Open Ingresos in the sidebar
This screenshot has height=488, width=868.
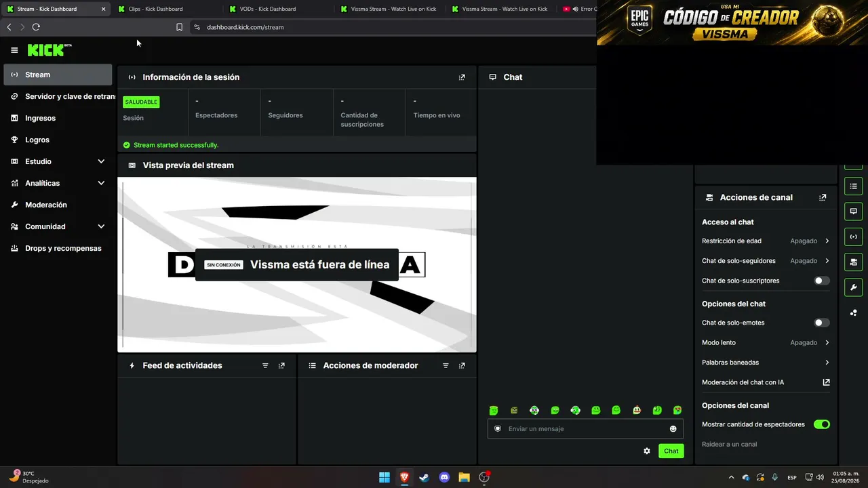click(58, 118)
